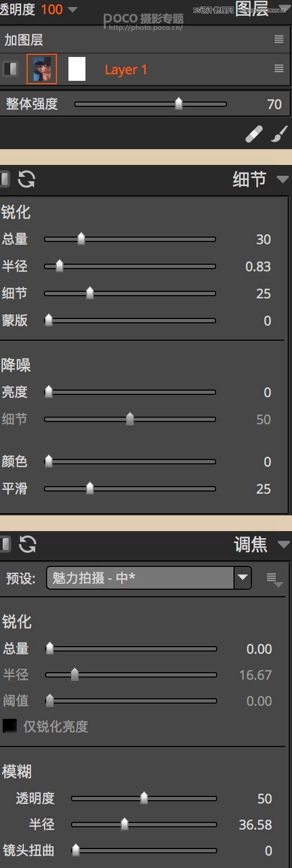The height and width of the screenshot is (868, 292).
Task: Click the 图层 panel title
Action: (x=252, y=9)
